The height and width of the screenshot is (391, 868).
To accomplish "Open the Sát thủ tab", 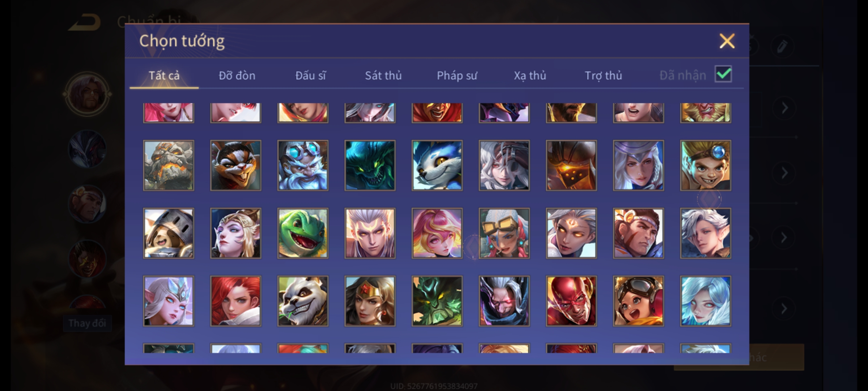I will [383, 75].
